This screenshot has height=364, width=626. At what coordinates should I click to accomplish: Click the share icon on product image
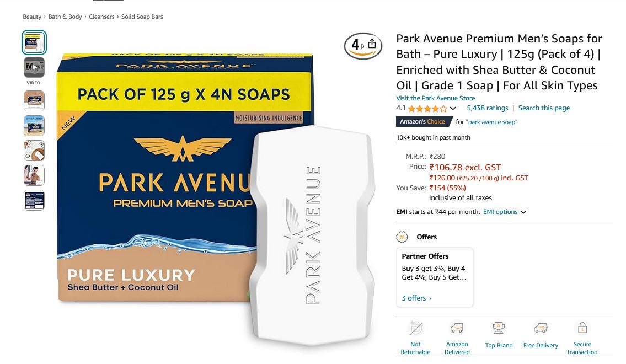pos(372,43)
